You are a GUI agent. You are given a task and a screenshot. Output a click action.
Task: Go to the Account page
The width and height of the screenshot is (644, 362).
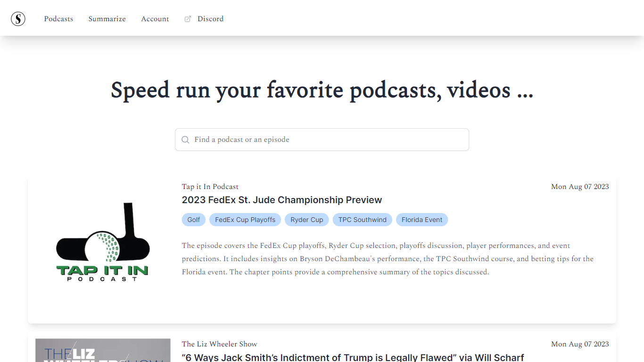pos(155,19)
